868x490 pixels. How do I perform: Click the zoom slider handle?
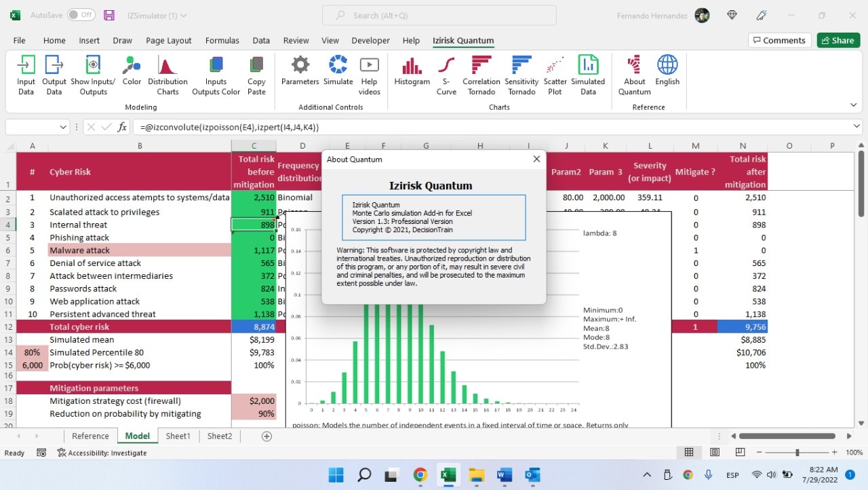coord(797,453)
